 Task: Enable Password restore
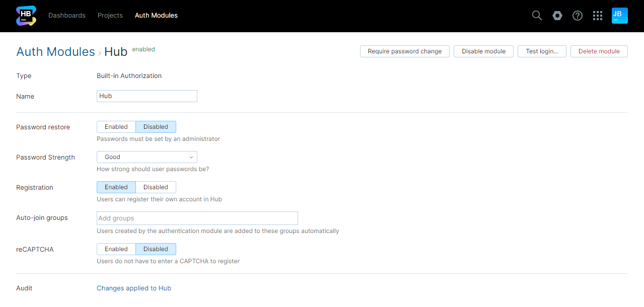[116, 126]
